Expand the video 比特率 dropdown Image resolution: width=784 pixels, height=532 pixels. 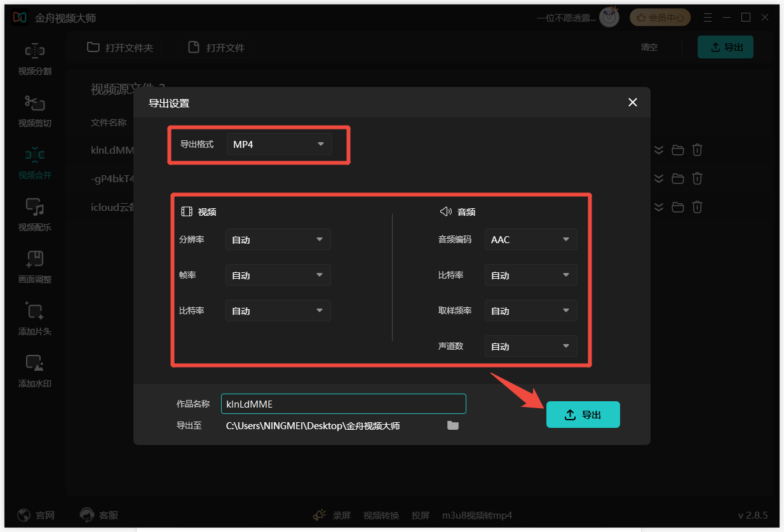[x=278, y=311]
